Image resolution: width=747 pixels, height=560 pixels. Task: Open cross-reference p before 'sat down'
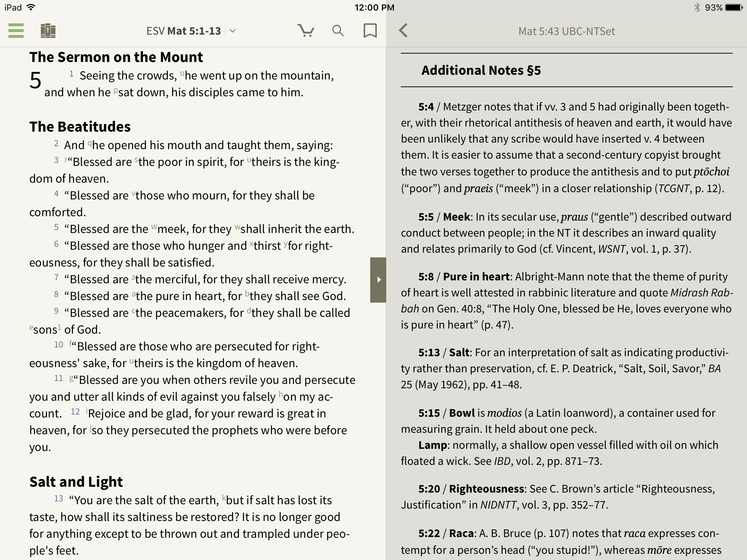pos(115,90)
